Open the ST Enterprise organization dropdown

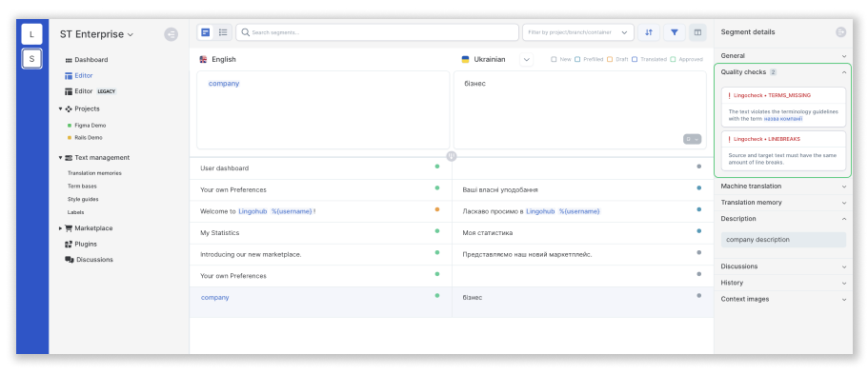96,34
